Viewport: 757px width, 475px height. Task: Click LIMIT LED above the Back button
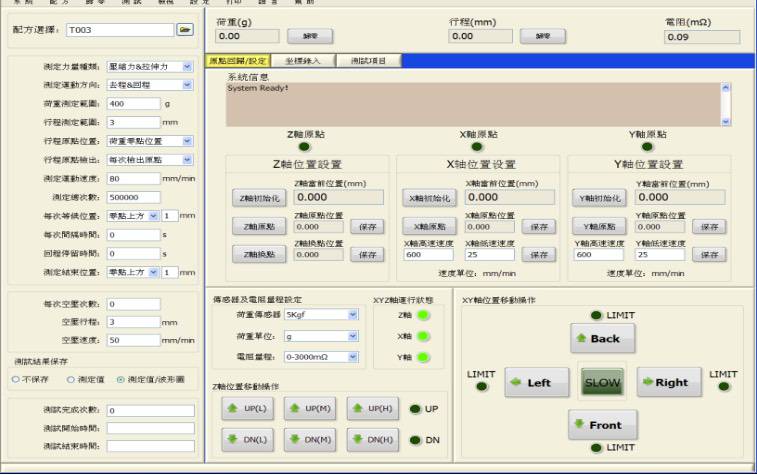click(596, 315)
